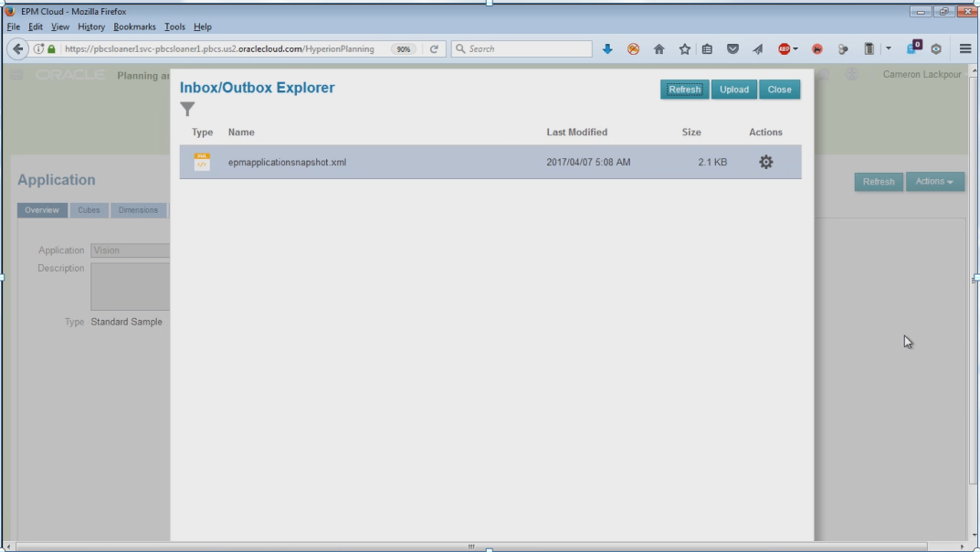Open the View menu

(x=60, y=27)
